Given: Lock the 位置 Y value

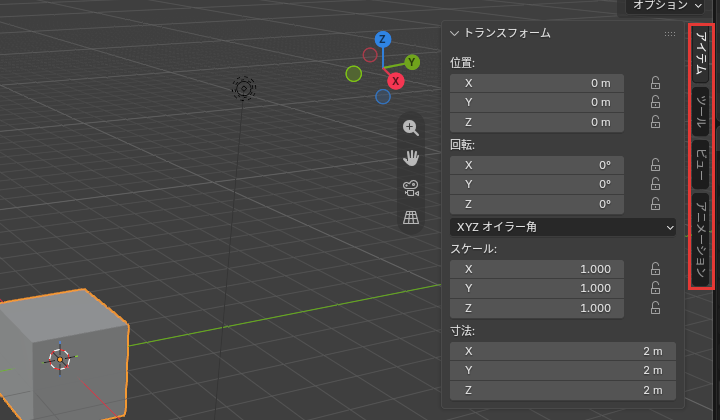Looking at the screenshot, I should pos(655,102).
